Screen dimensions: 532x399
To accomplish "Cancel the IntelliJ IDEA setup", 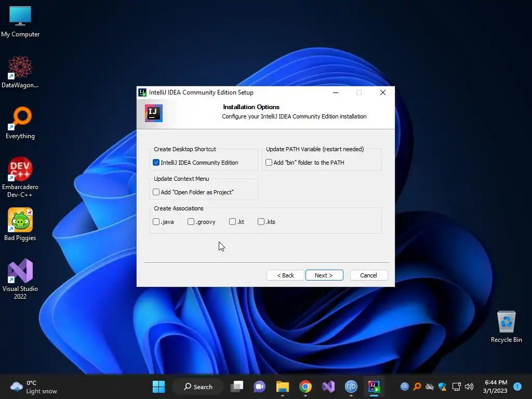I will point(368,275).
